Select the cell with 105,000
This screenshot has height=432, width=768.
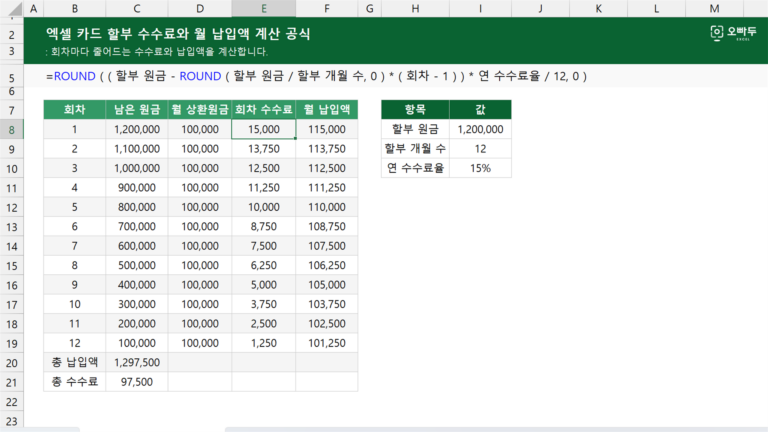pos(327,285)
